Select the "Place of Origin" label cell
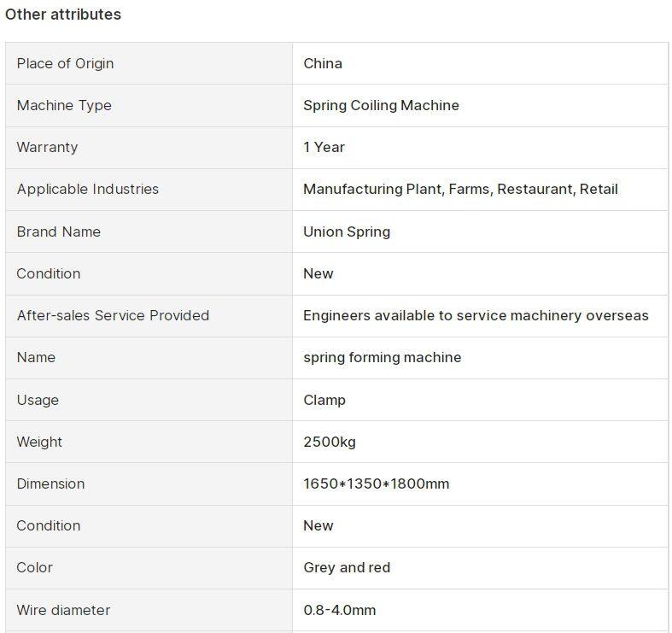The width and height of the screenshot is (672, 633). point(65,63)
